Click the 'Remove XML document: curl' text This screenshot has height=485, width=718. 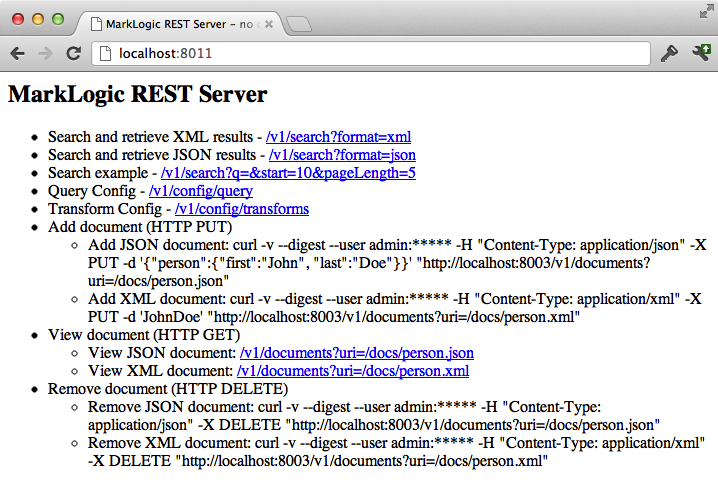pos(183,443)
